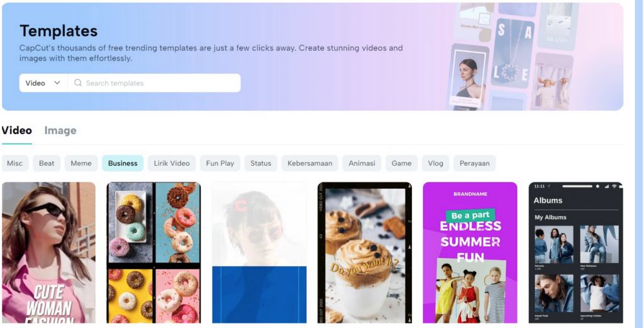Pick the Fun Play category
644x328 pixels.
pyautogui.click(x=220, y=163)
